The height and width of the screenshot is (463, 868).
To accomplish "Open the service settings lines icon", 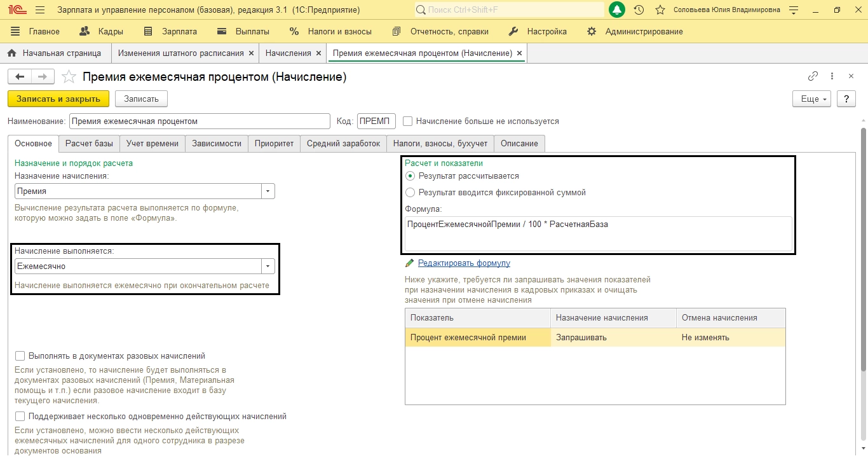I will [793, 10].
